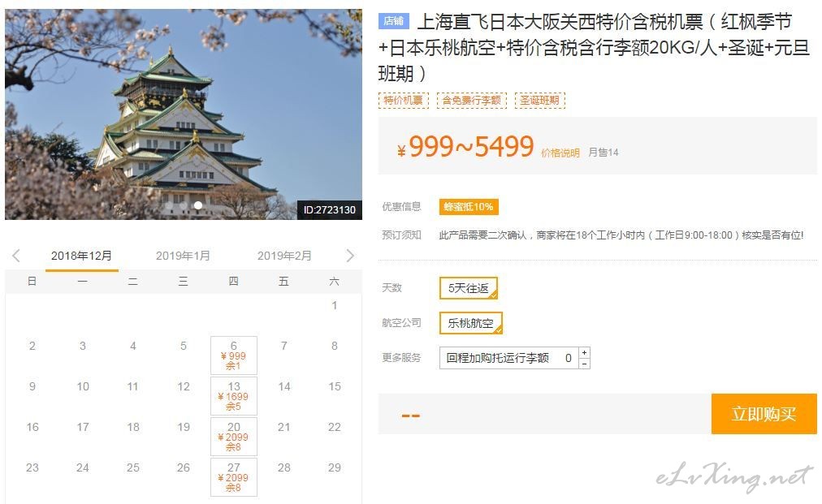Click the ¥999~5499 price range
Screen dimensions: 822x504
[x=465, y=146]
